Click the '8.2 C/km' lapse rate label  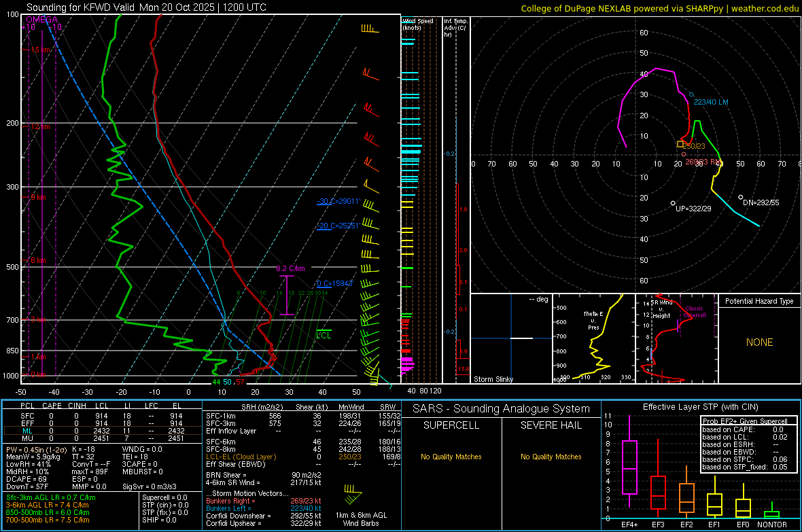point(290,268)
